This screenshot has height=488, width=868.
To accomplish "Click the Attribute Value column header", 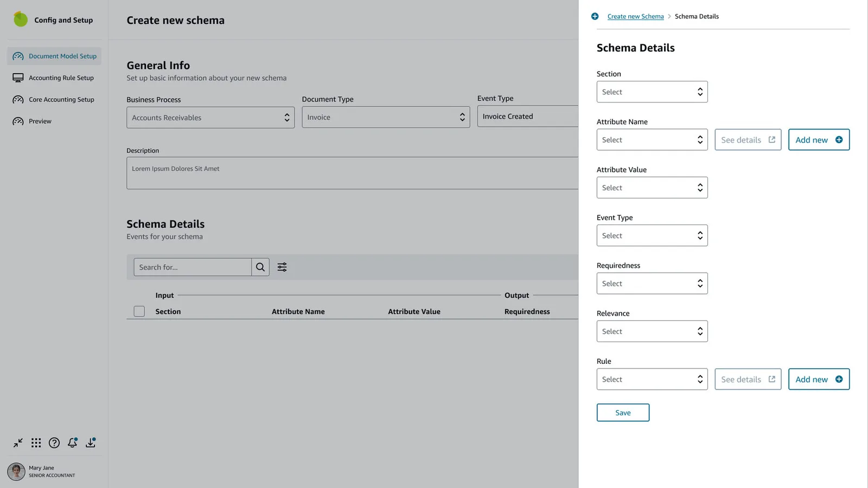I will coord(414,312).
